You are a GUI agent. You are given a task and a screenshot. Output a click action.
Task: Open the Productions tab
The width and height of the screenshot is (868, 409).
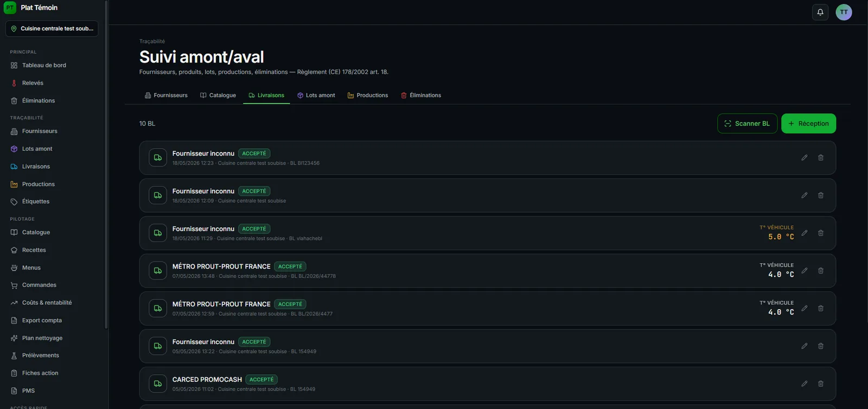click(x=368, y=95)
